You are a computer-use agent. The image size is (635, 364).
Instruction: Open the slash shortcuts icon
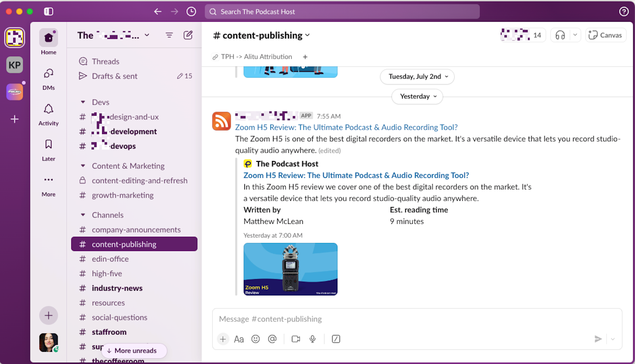tap(336, 339)
